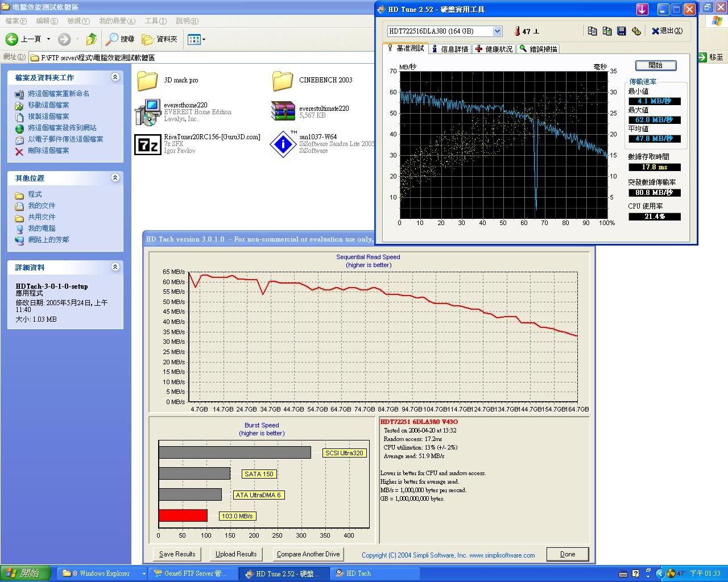Click HD Tune save (floppy disk) icon

622,31
